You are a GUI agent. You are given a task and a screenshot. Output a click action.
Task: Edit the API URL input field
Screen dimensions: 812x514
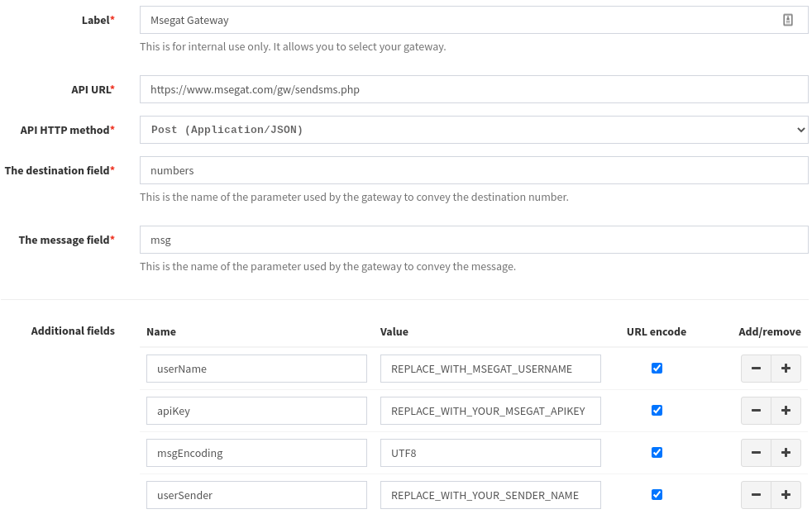474,89
